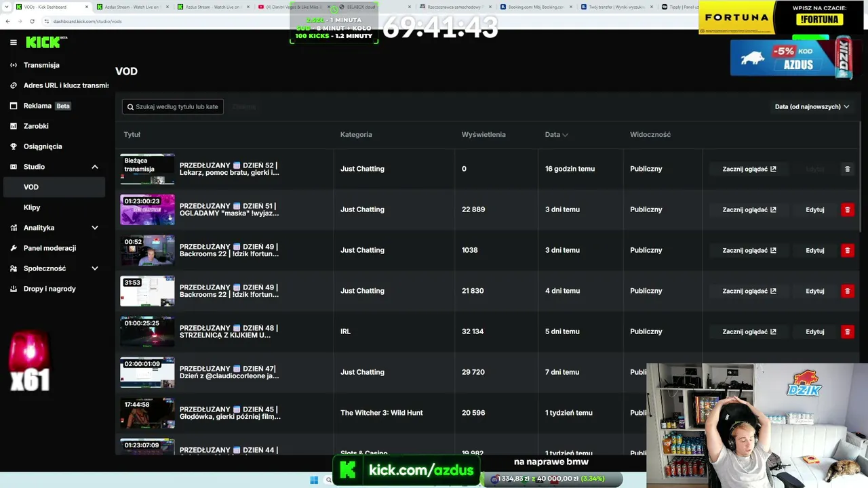Click the 'IRL' category cell
Screen dimensions: 868x488
coord(345,331)
